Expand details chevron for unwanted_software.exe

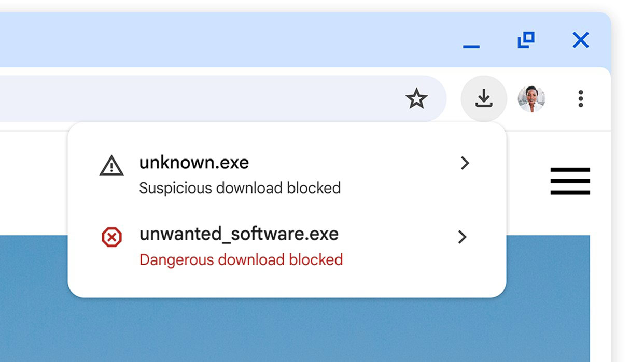pos(462,237)
